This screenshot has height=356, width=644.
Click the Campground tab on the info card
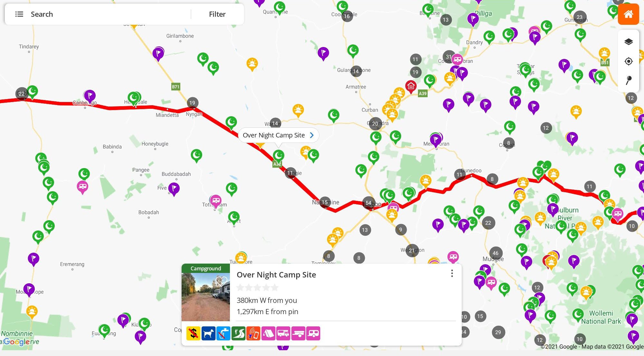(x=205, y=268)
